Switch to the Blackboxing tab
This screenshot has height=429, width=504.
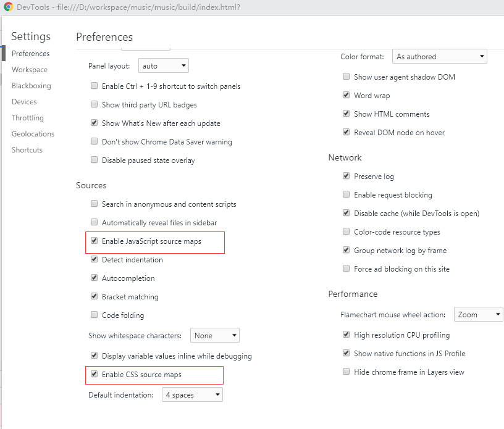(31, 86)
